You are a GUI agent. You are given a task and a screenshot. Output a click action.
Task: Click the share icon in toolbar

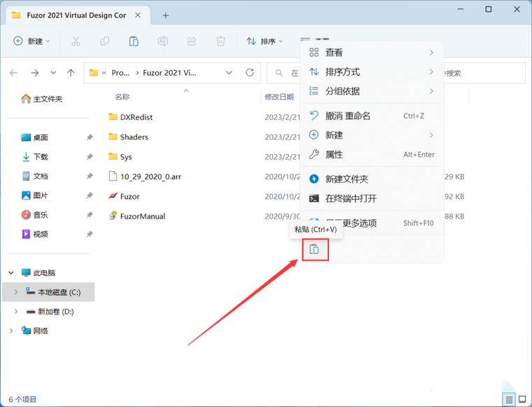tap(192, 41)
